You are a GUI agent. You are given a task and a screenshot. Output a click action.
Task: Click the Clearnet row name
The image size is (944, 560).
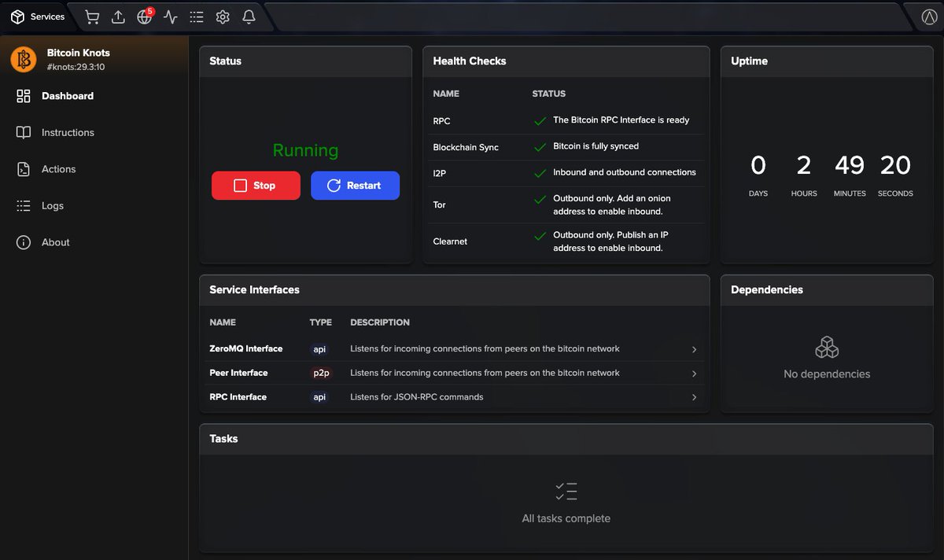(450, 241)
